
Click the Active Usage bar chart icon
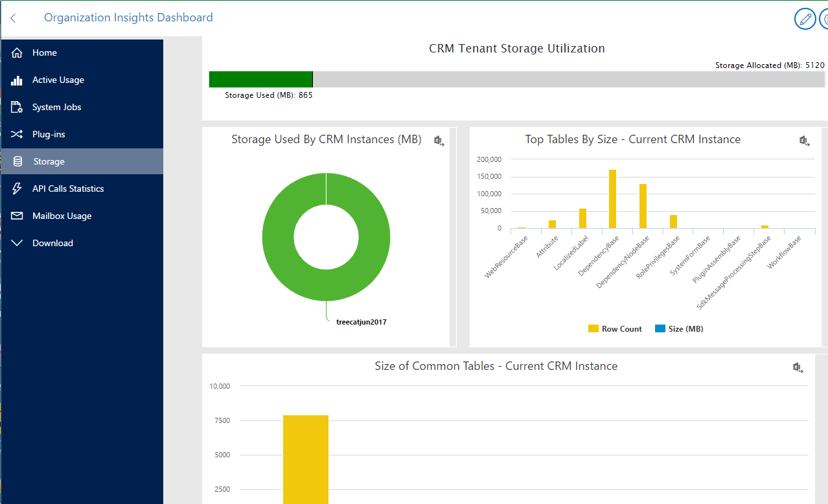click(x=17, y=80)
